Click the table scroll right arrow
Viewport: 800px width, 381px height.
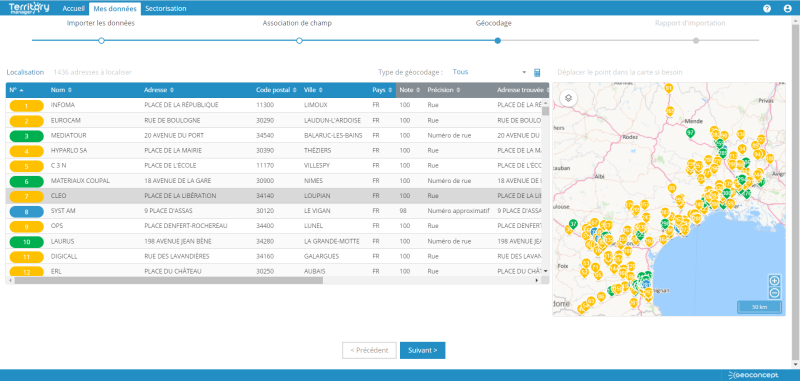point(536,281)
